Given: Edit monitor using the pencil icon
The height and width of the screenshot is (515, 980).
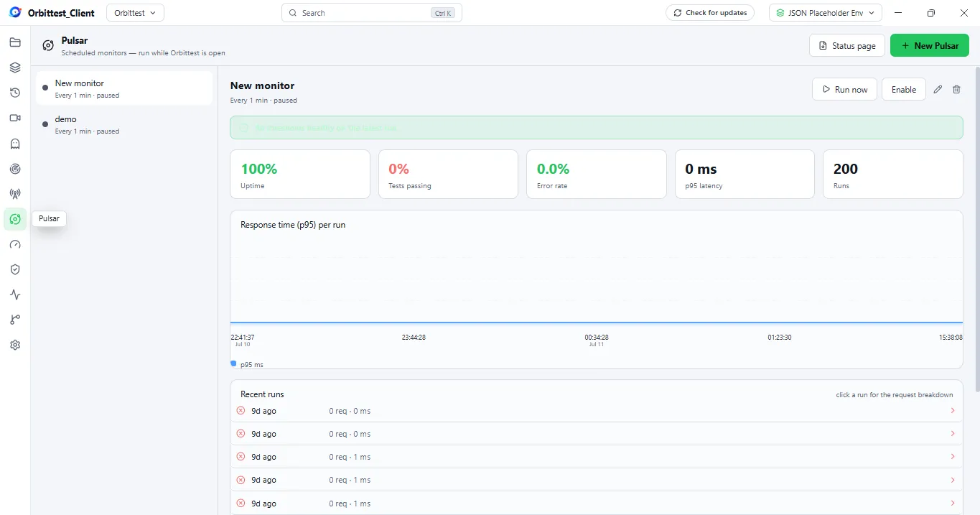Looking at the screenshot, I should (x=938, y=90).
